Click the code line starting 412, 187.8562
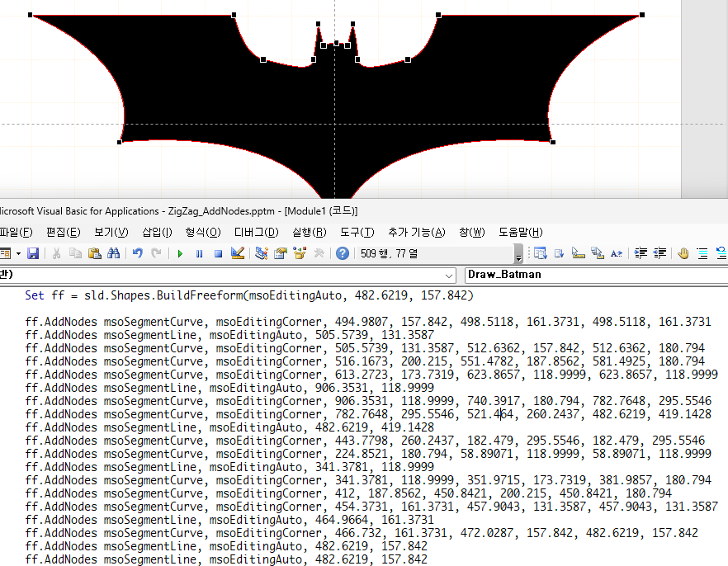 click(348, 493)
